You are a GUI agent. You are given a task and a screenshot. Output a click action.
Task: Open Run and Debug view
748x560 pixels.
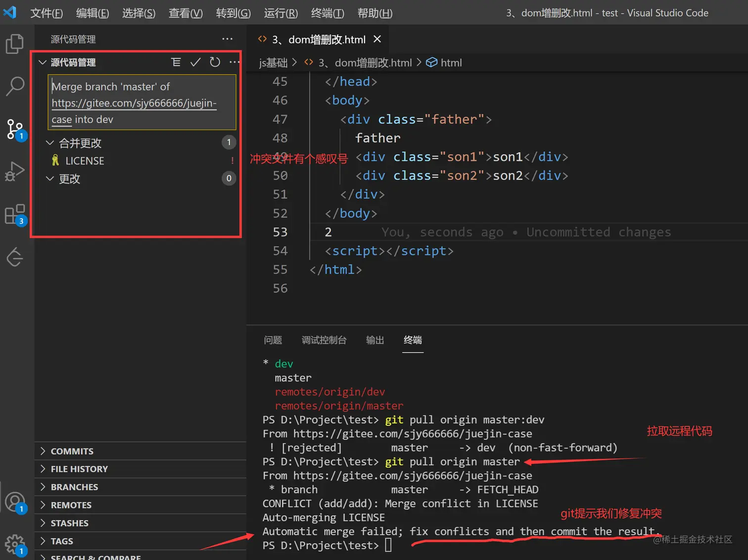pos(14,171)
